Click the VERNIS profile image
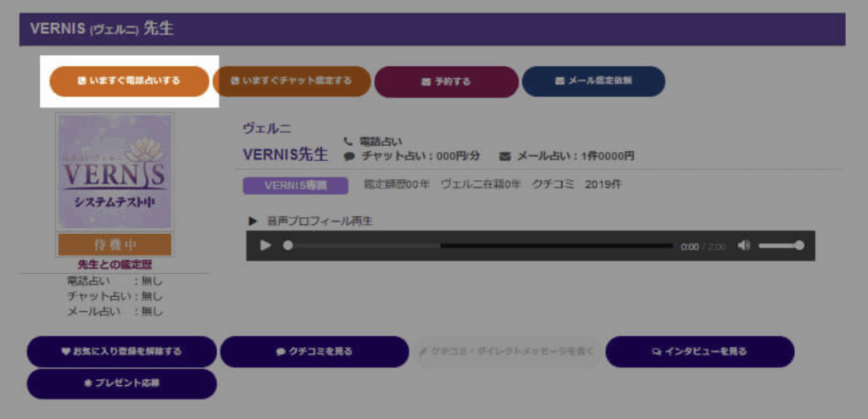The image size is (868, 419). coord(114,171)
